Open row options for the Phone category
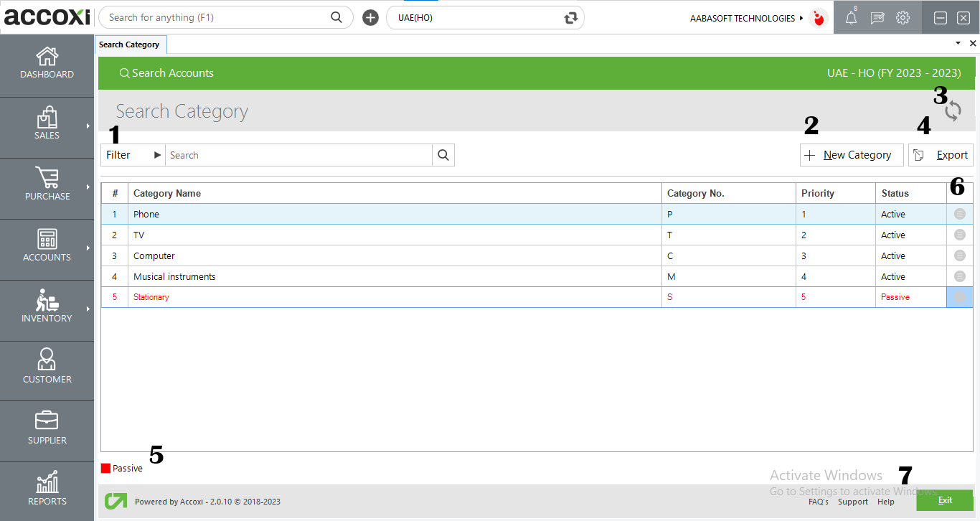This screenshot has width=980, height=521. pos(959,214)
